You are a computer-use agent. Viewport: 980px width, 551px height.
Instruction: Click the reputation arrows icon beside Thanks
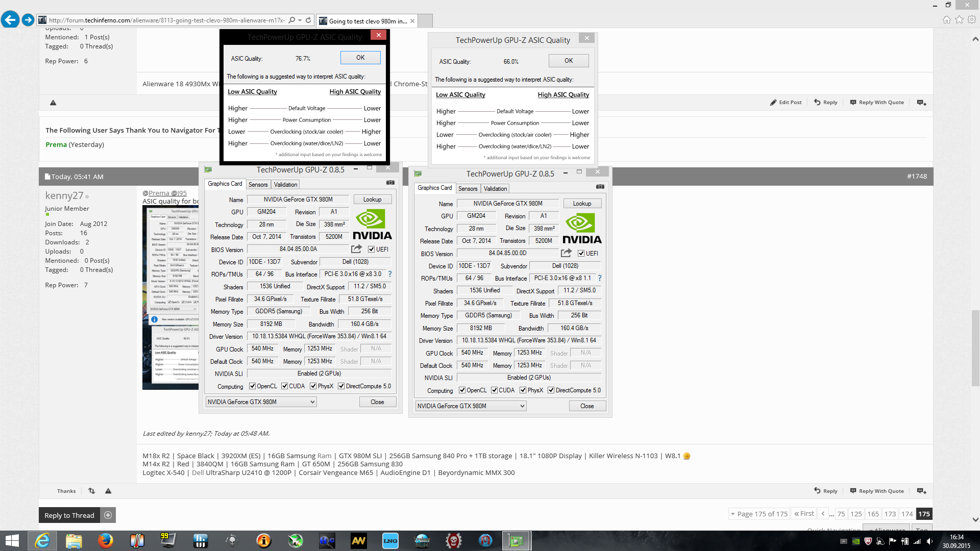pos(92,491)
